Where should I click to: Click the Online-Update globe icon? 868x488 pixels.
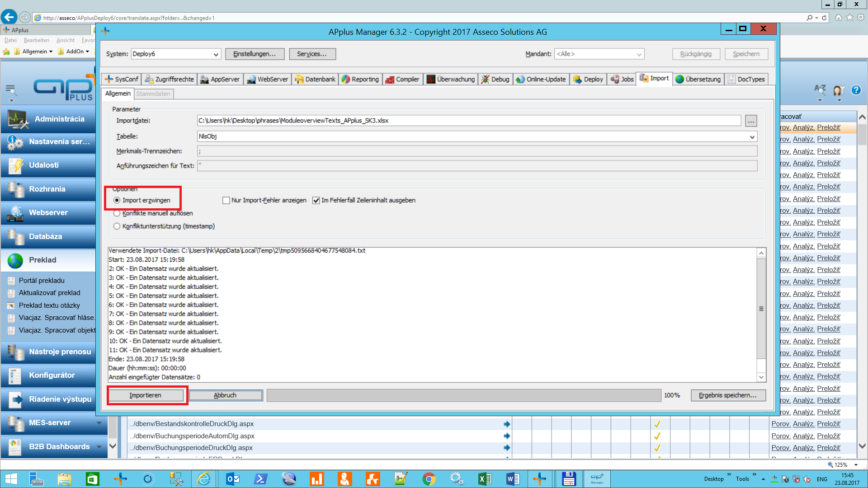pos(520,80)
